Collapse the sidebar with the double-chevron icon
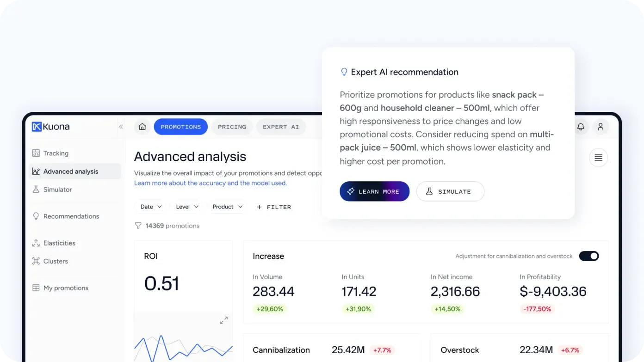Image resolution: width=644 pixels, height=362 pixels. [x=121, y=127]
